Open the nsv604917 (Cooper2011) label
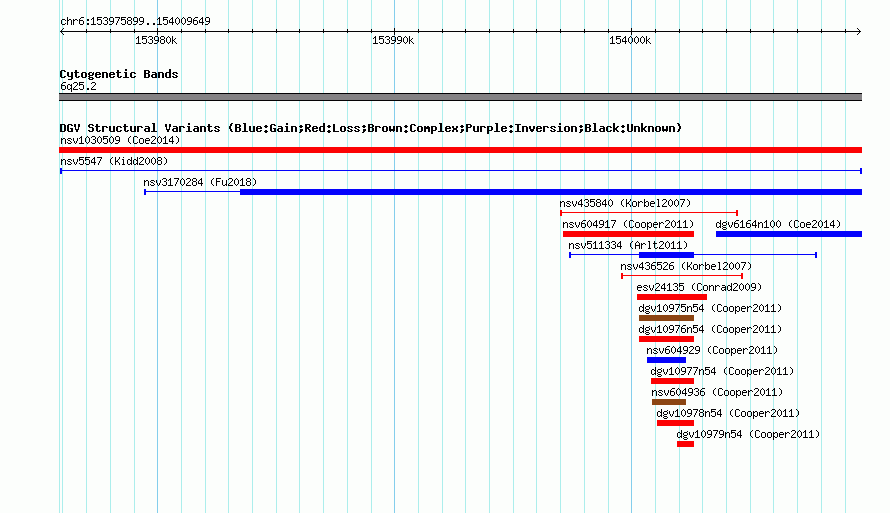The image size is (890, 513). coord(628,224)
